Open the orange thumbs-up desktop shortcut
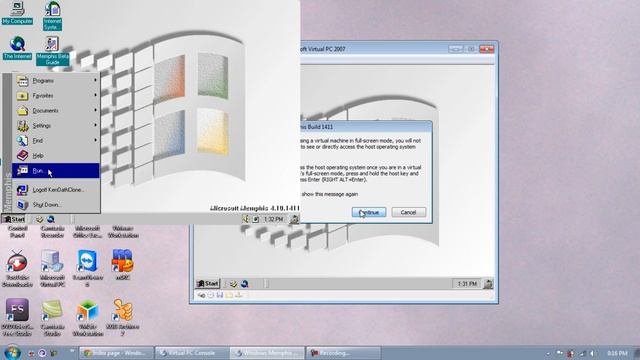The width and height of the screenshot is (640, 360). (x=122, y=317)
